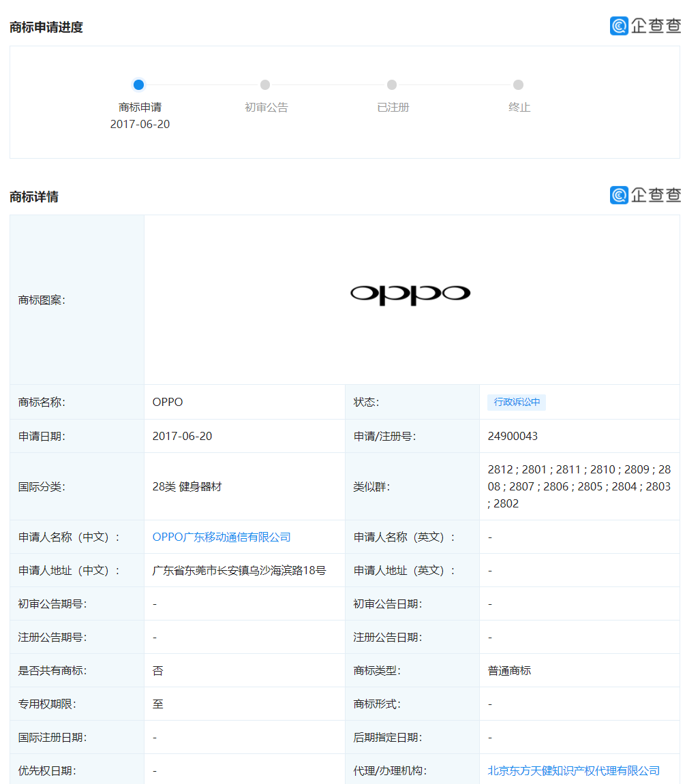The image size is (685, 784).
Task: Click the 国际分类 row label
Action: [42, 486]
